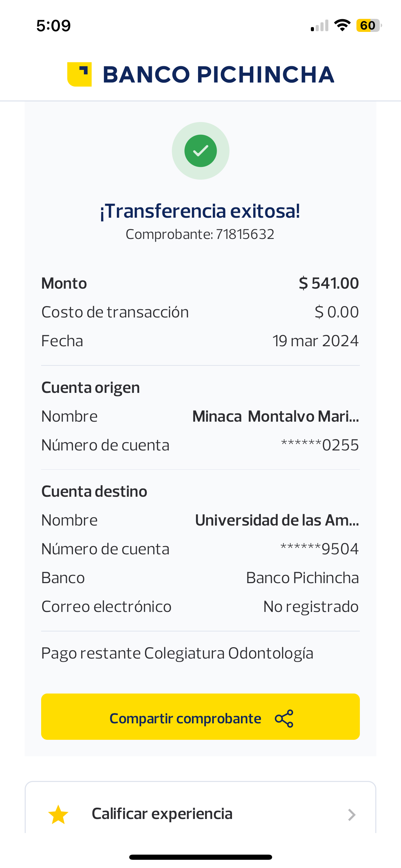The image size is (401, 868).
Task: Tap the destination account number ending 9504
Action: (319, 549)
